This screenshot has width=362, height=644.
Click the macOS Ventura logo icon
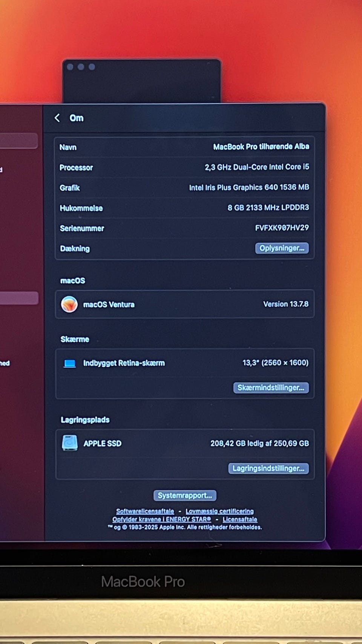pyautogui.click(x=69, y=304)
